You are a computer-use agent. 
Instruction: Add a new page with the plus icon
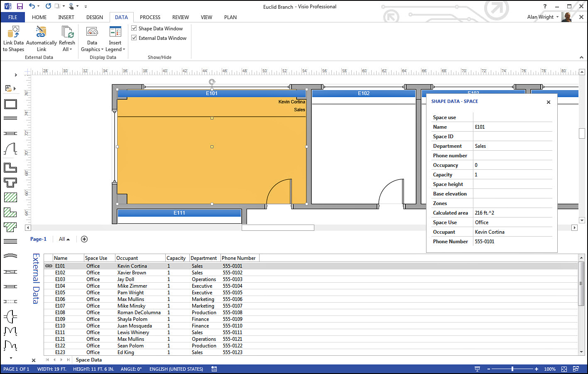click(84, 239)
